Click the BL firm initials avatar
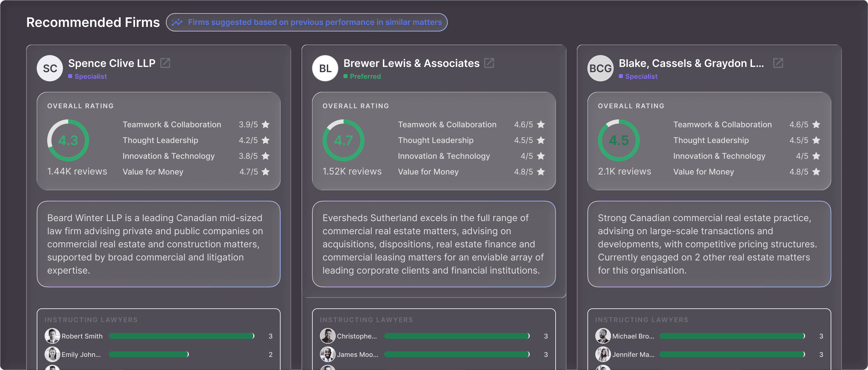This screenshot has height=370, width=868. (x=325, y=69)
